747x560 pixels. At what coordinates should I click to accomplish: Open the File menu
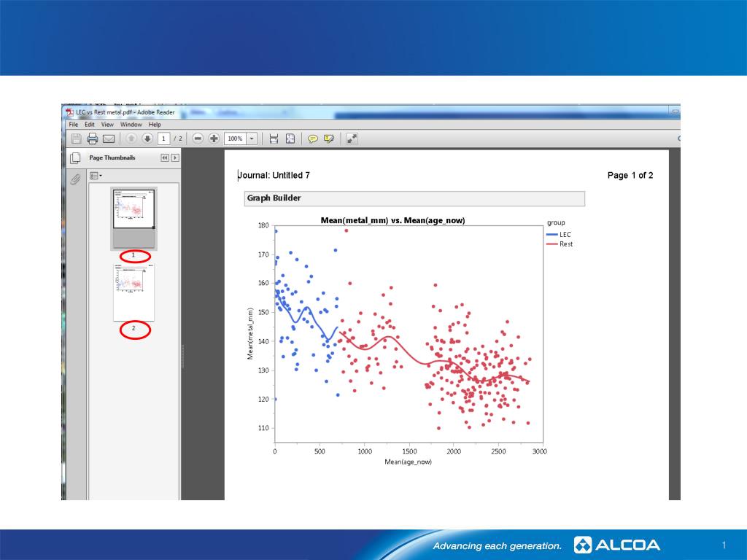[x=74, y=124]
